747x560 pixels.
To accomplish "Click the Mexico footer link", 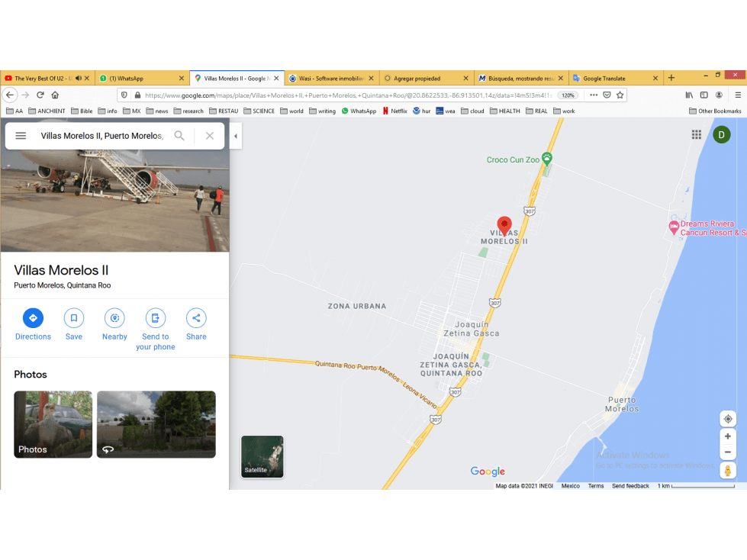I will pyautogui.click(x=570, y=486).
